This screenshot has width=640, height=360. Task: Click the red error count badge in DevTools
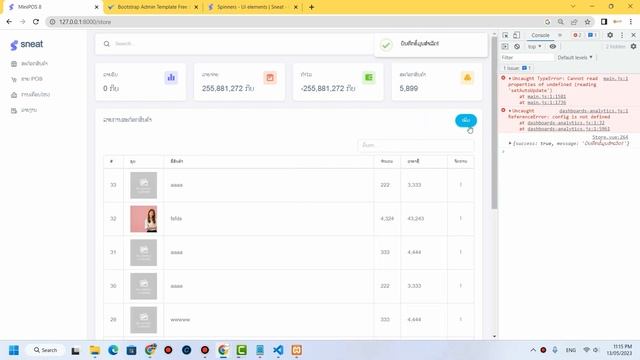tap(577, 35)
